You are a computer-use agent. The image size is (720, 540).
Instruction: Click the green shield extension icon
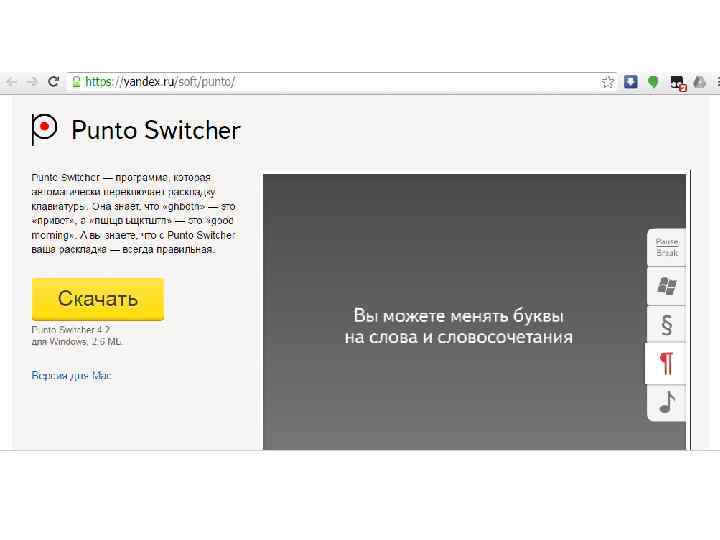pos(652,82)
